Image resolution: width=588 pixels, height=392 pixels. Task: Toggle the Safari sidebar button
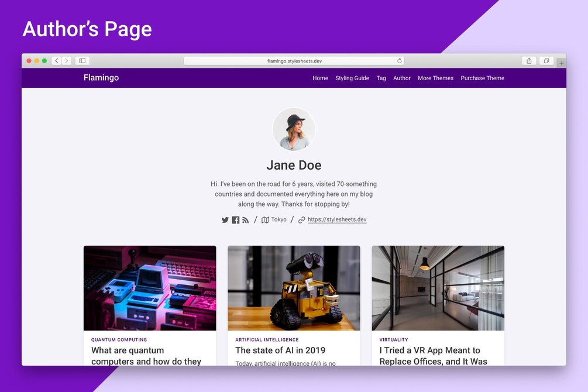(x=82, y=61)
